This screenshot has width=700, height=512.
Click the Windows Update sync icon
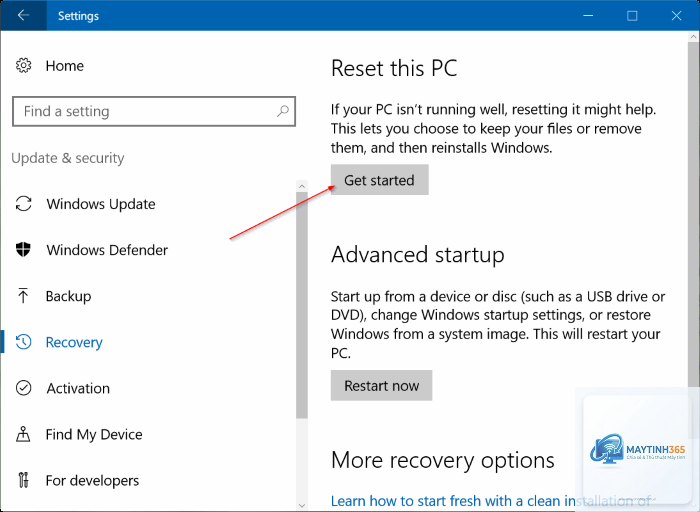pyautogui.click(x=23, y=204)
